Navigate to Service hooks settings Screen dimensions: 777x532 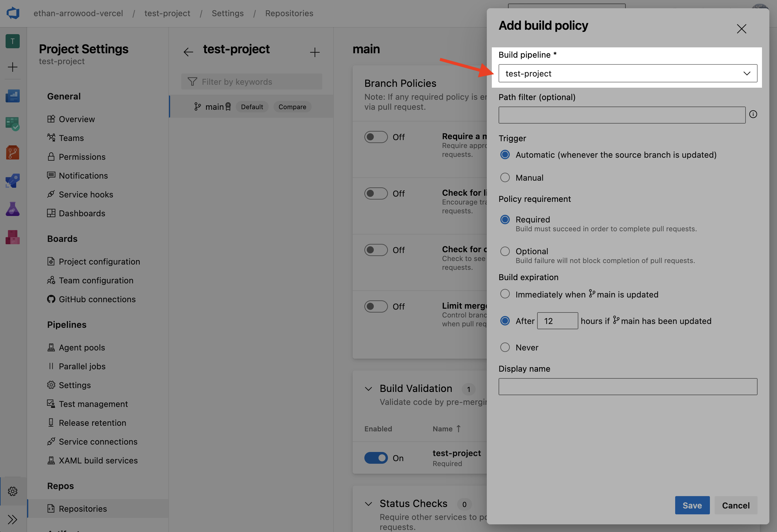coord(86,194)
